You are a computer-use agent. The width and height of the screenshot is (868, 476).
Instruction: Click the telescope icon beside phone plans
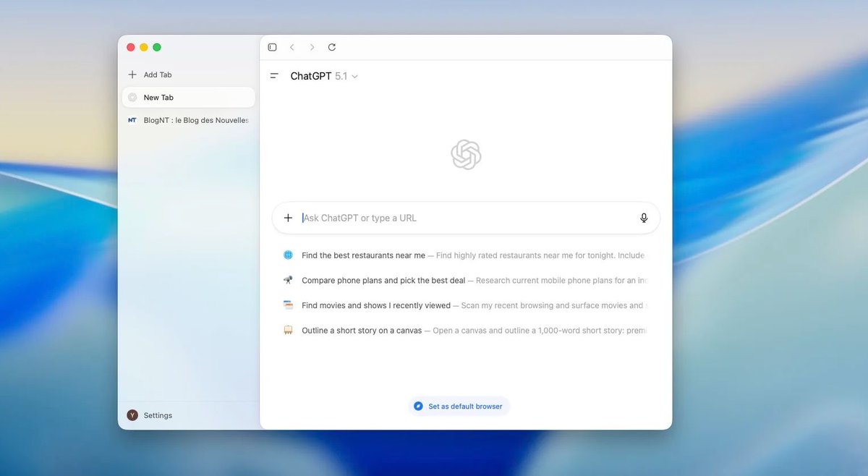coord(288,280)
